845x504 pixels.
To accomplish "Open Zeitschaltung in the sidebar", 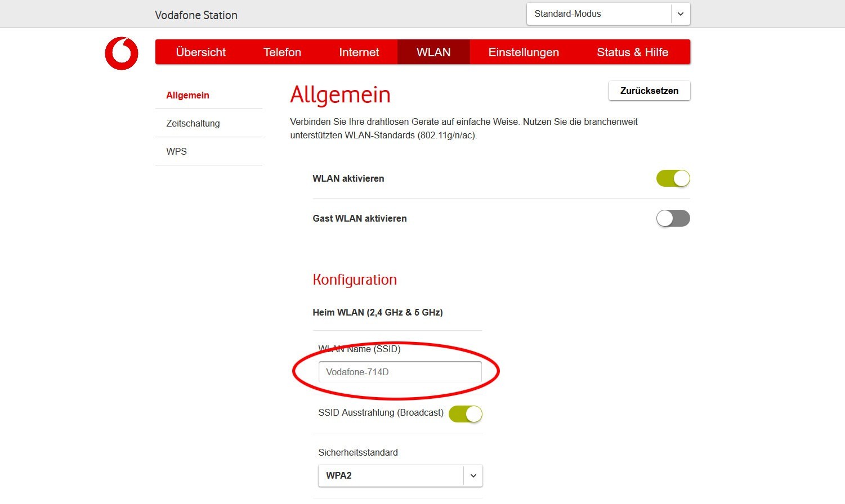I will [x=193, y=123].
